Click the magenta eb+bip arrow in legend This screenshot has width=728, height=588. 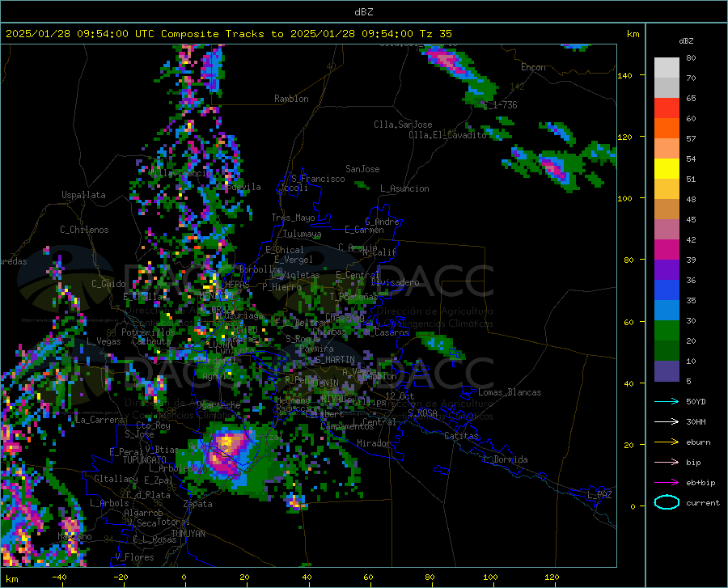tap(667, 483)
